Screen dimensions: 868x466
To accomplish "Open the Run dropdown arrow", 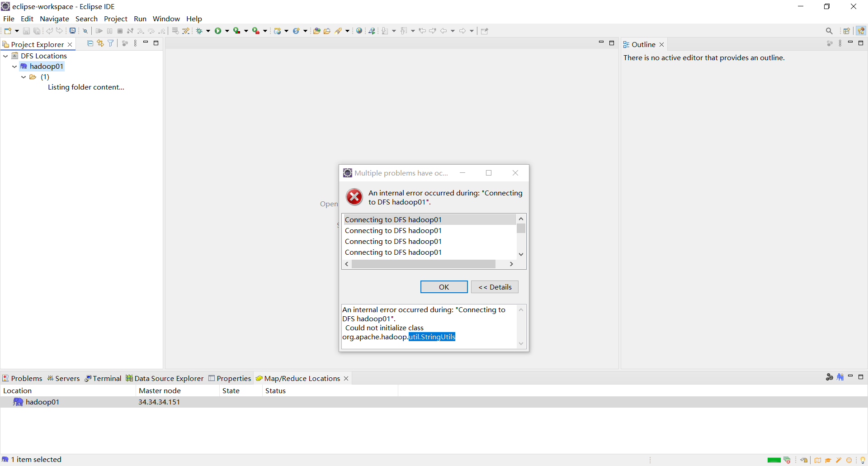I will click(227, 31).
